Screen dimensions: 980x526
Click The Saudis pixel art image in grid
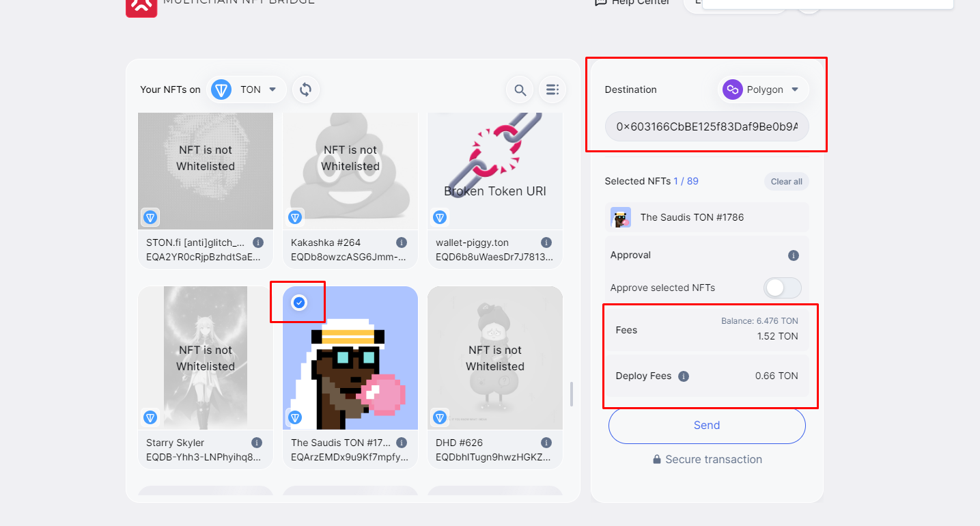[350, 358]
